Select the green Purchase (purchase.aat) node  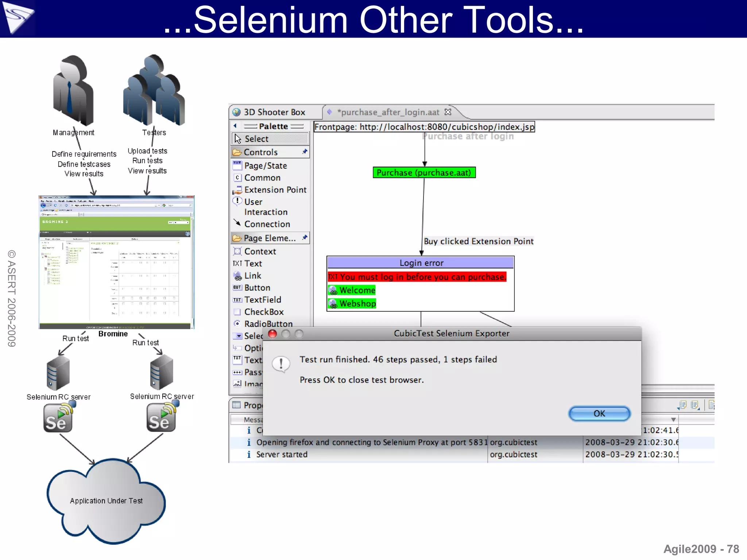pos(424,172)
